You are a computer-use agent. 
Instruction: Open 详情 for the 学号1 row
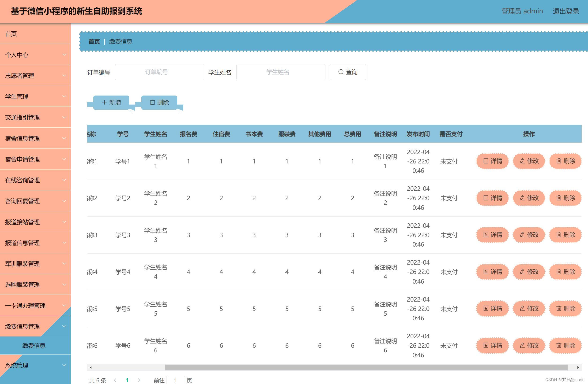tap(492, 161)
